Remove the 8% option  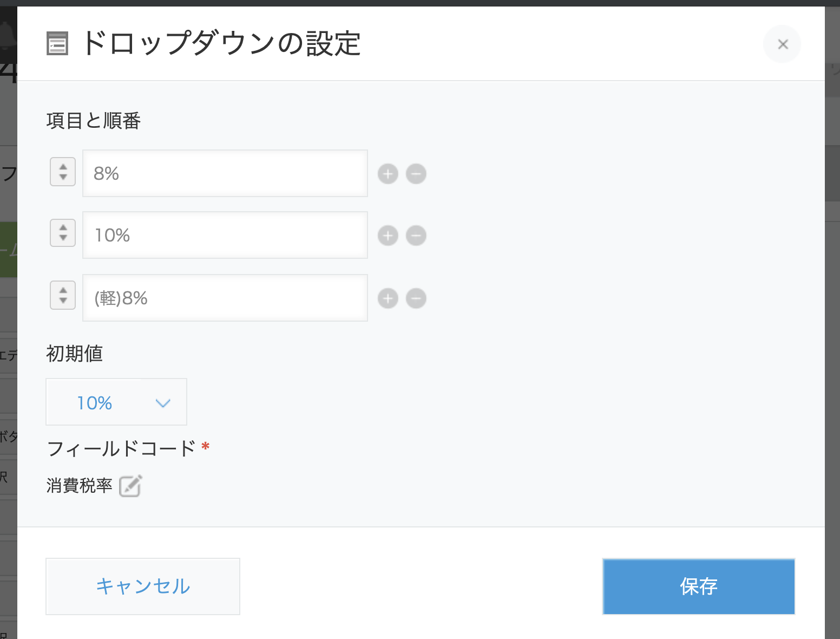click(416, 174)
